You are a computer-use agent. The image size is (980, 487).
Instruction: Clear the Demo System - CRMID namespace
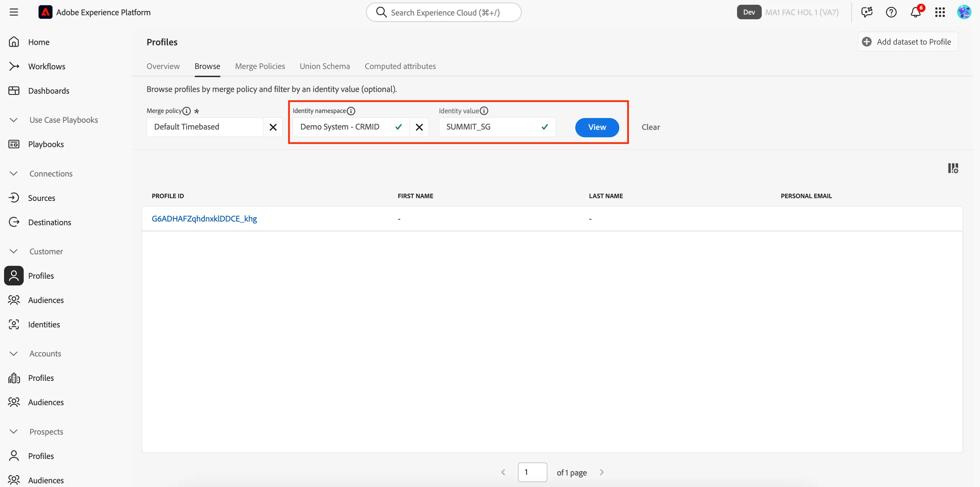pyautogui.click(x=419, y=127)
